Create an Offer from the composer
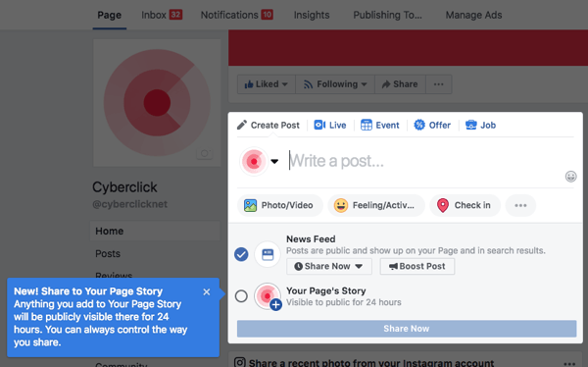 [432, 125]
